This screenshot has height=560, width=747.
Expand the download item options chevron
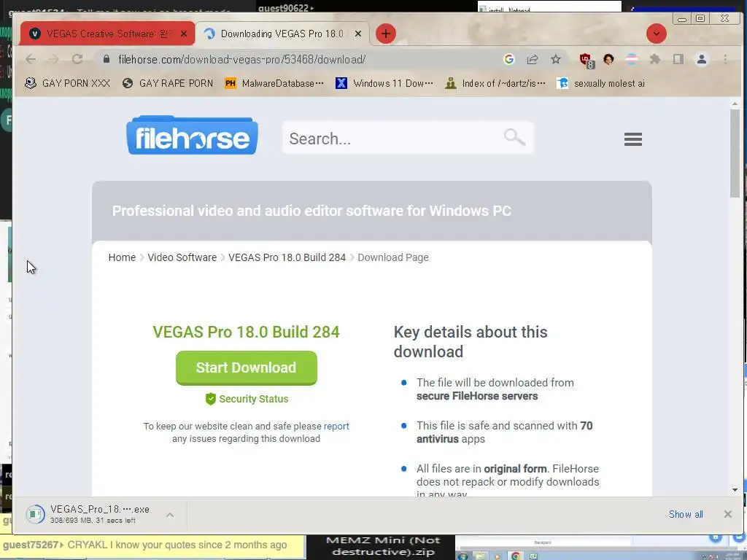click(169, 515)
